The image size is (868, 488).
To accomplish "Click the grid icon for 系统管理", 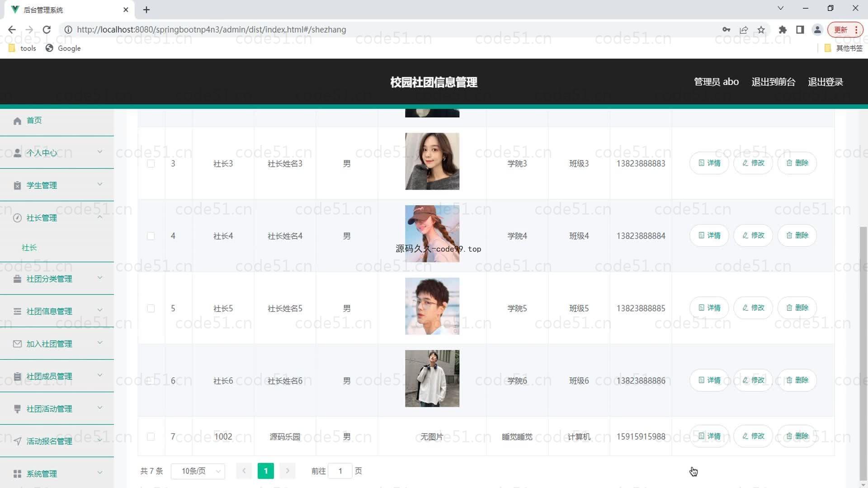I will click(x=17, y=474).
